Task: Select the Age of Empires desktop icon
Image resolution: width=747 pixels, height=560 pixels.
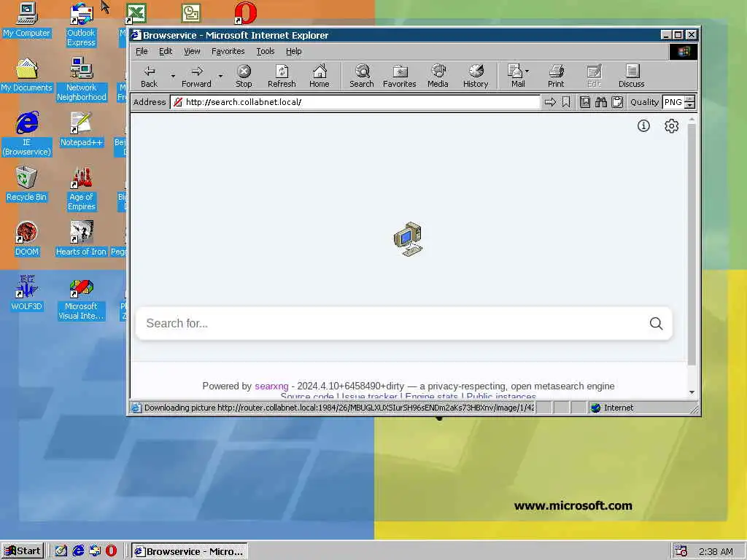Action: pyautogui.click(x=81, y=189)
